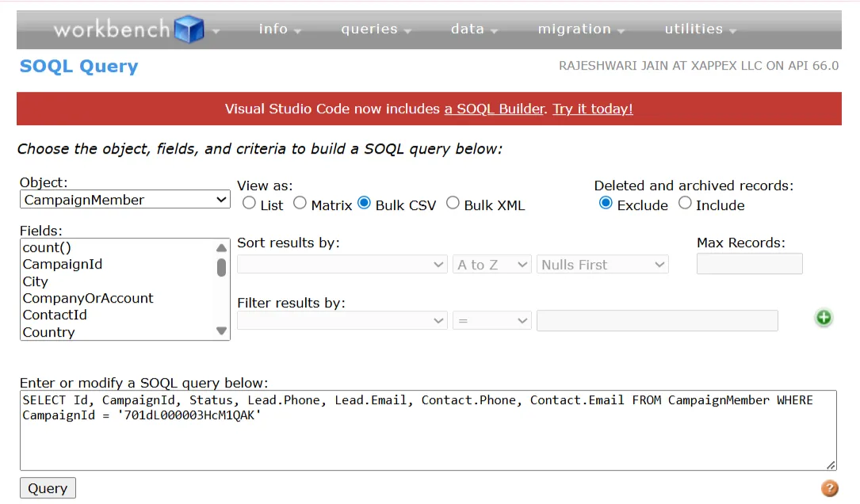The height and width of the screenshot is (504, 860).
Task: Open the data menu
Action: click(474, 29)
